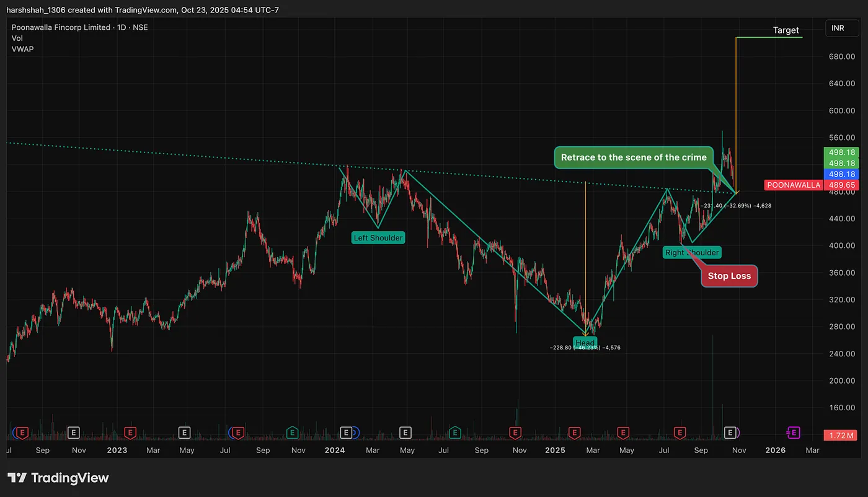Click the TradingView logo
Image resolution: width=868 pixels, height=497 pixels.
pos(58,478)
